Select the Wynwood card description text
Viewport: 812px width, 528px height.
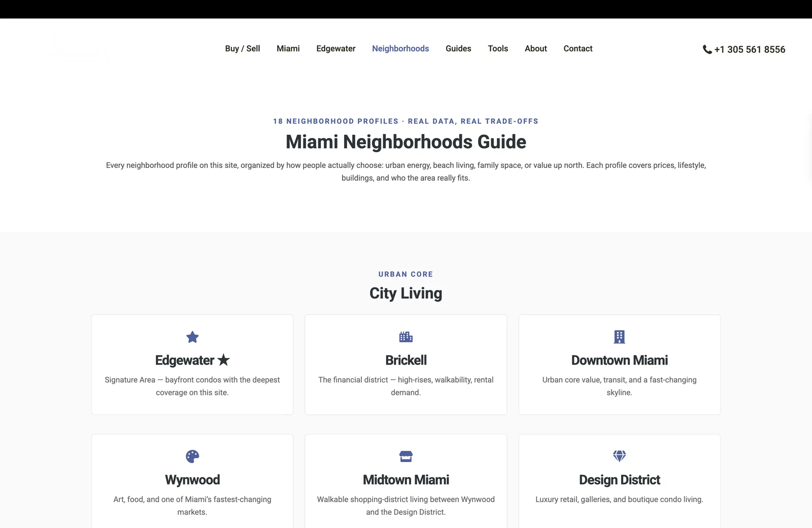click(192, 506)
